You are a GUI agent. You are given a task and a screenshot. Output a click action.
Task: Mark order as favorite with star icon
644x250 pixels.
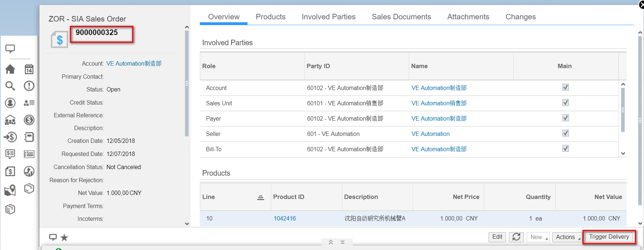(x=64, y=238)
